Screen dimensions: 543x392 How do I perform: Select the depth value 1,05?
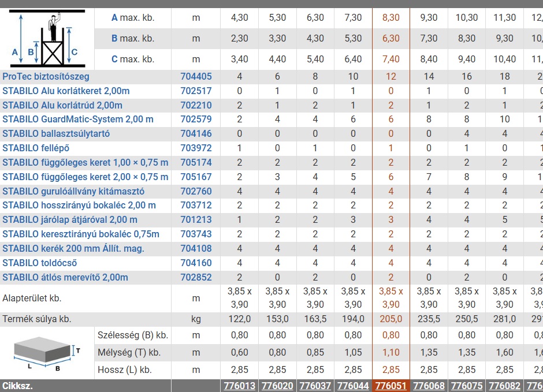click(x=353, y=353)
